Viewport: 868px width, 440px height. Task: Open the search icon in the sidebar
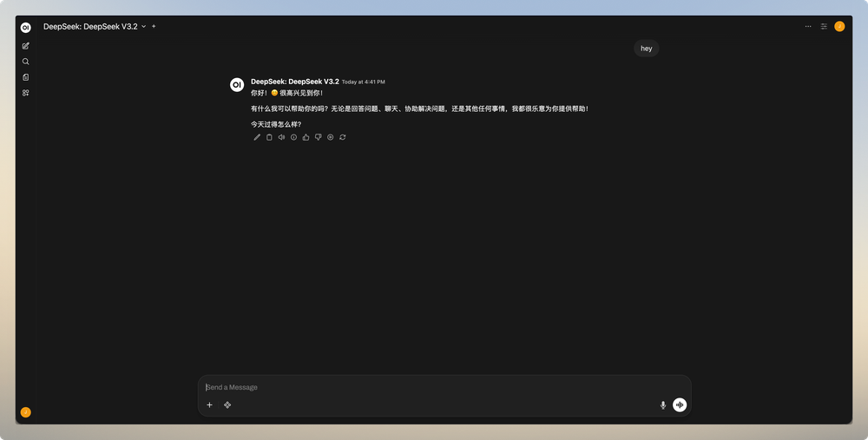25,62
